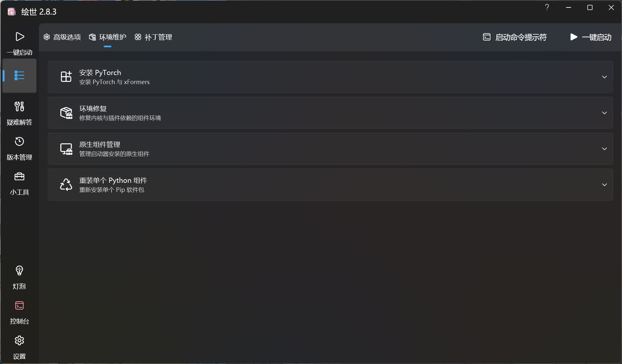The width and height of the screenshot is (622, 364).
Task: Switch to the 高级选项 tab
Action: coord(62,37)
